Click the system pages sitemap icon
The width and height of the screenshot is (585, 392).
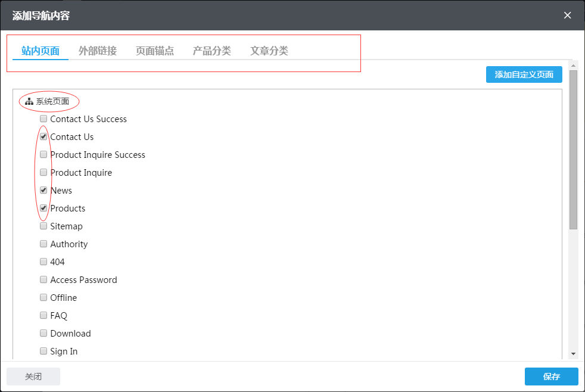[x=29, y=101]
